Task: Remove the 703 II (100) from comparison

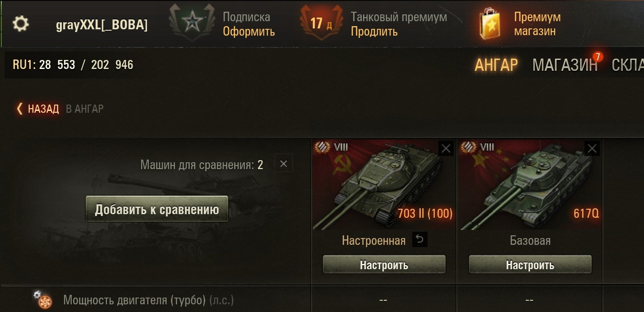Action: click(x=446, y=148)
